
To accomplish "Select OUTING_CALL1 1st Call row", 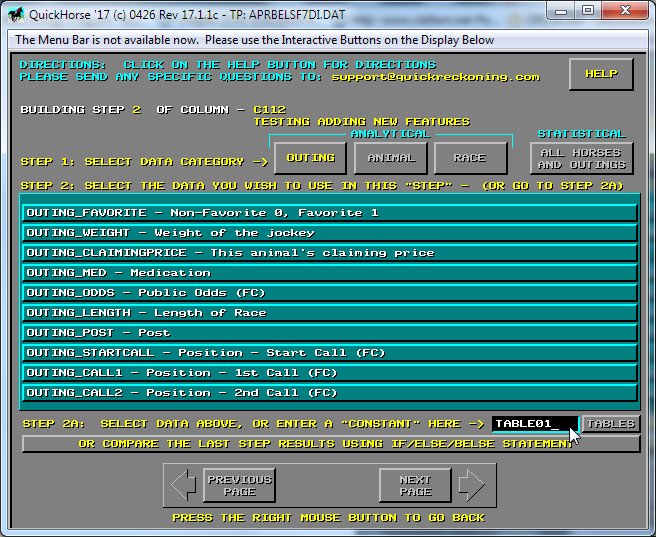I will pyautogui.click(x=330, y=373).
